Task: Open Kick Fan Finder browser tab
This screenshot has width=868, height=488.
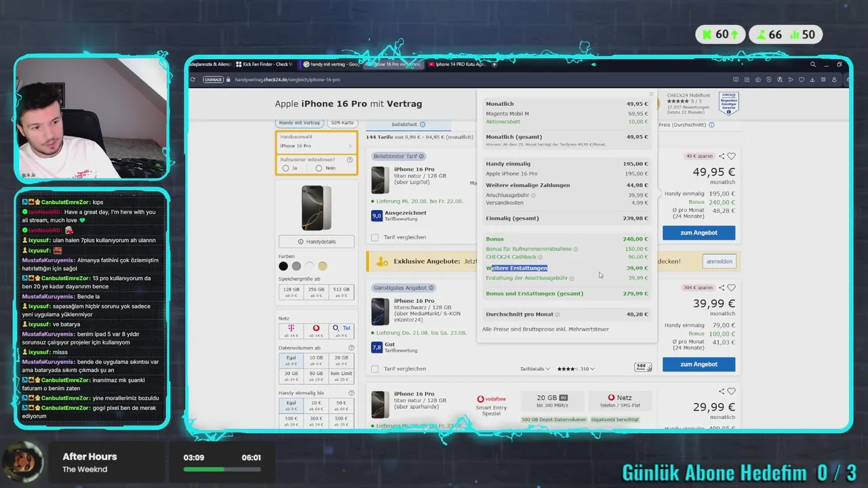Action: [264, 64]
